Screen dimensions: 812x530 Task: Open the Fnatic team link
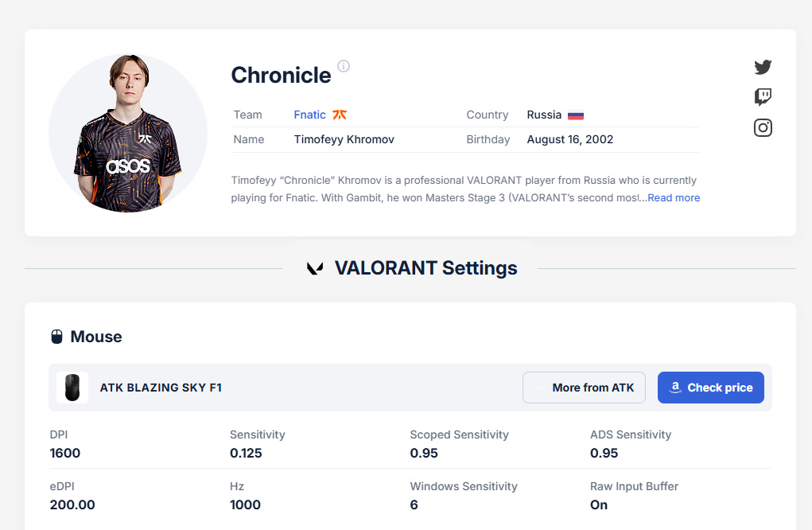(309, 115)
